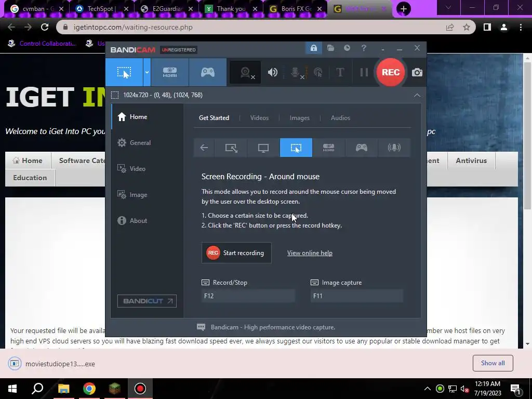Image resolution: width=532 pixels, height=399 pixels.
Task: Open recording mode dropdown arrow
Action: pos(147,72)
